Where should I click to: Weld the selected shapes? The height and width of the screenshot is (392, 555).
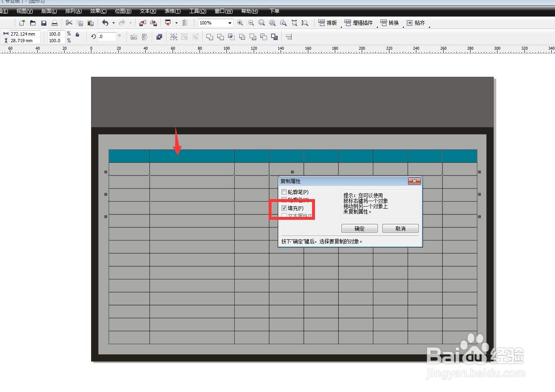click(210, 37)
